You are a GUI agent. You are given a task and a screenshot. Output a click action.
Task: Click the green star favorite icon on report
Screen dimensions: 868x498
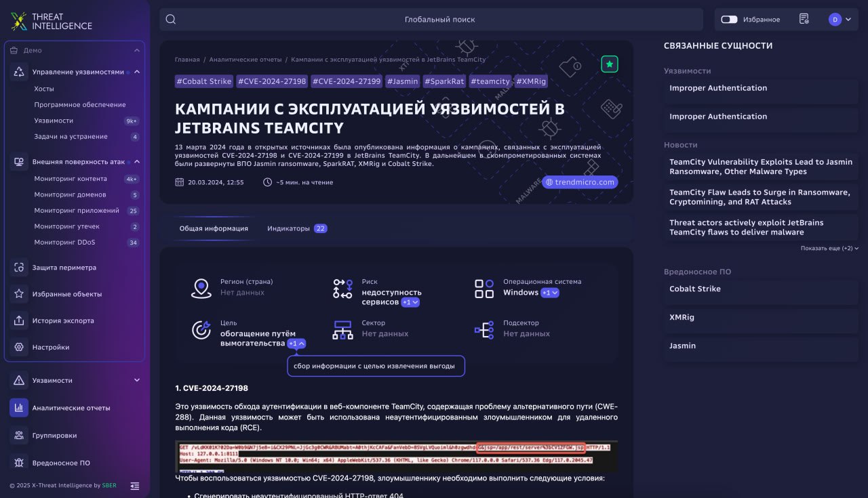pos(609,64)
